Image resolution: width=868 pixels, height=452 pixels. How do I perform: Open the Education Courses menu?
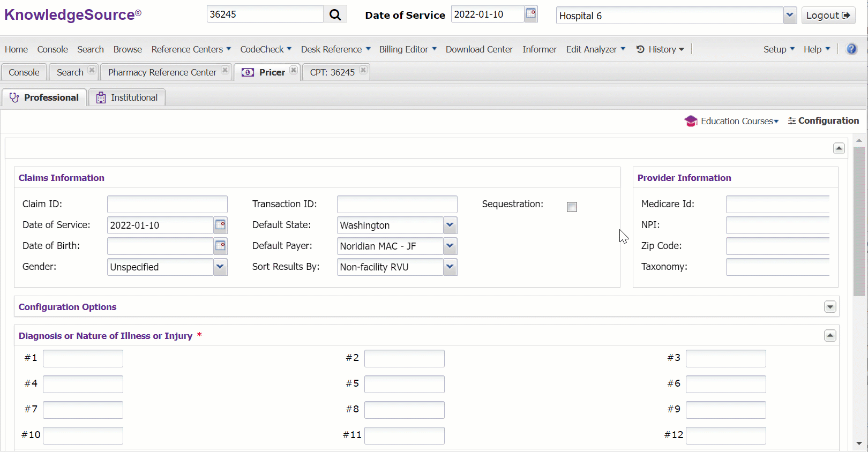(731, 121)
